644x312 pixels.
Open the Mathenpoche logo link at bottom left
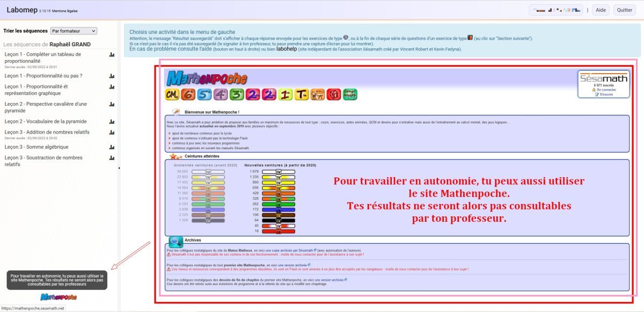click(58, 297)
